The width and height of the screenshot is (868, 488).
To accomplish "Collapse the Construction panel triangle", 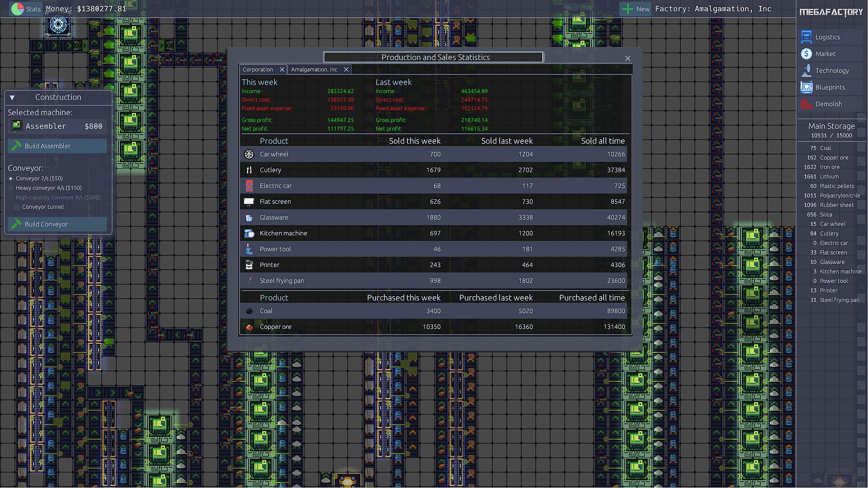I will 12,98.
